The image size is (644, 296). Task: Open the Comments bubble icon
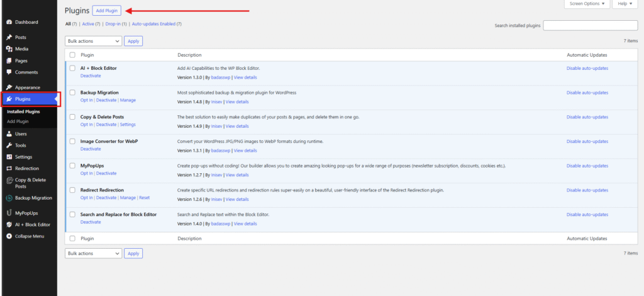tap(9, 72)
